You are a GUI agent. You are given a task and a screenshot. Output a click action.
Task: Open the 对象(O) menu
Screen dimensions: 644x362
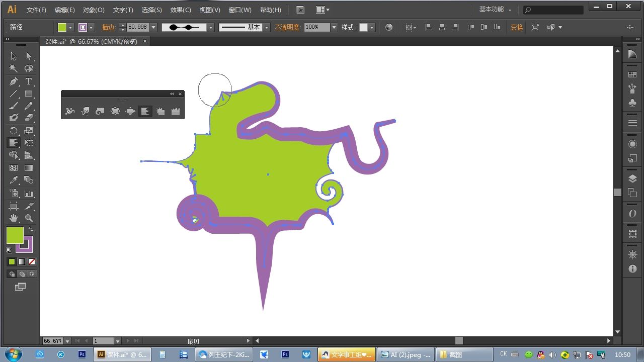pyautogui.click(x=94, y=10)
